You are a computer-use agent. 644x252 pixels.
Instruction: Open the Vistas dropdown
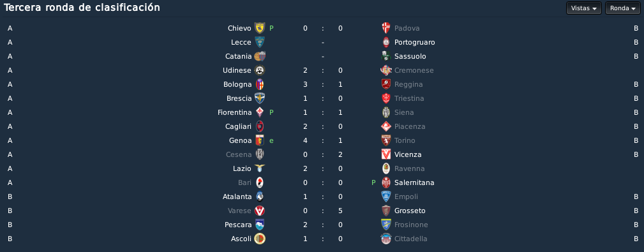click(x=583, y=8)
